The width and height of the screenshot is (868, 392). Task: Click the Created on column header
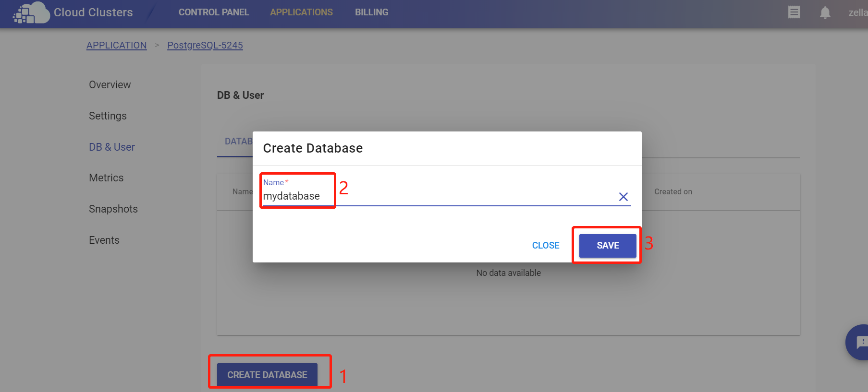point(673,191)
